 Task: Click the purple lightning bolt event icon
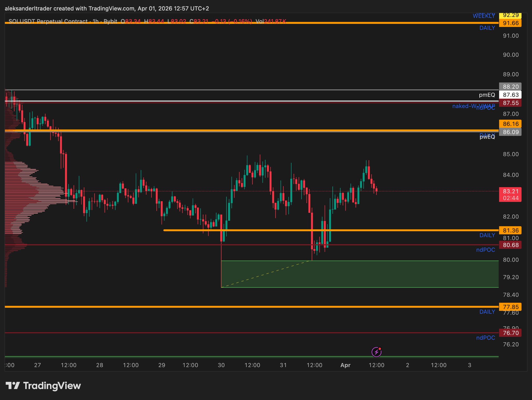tap(376, 352)
